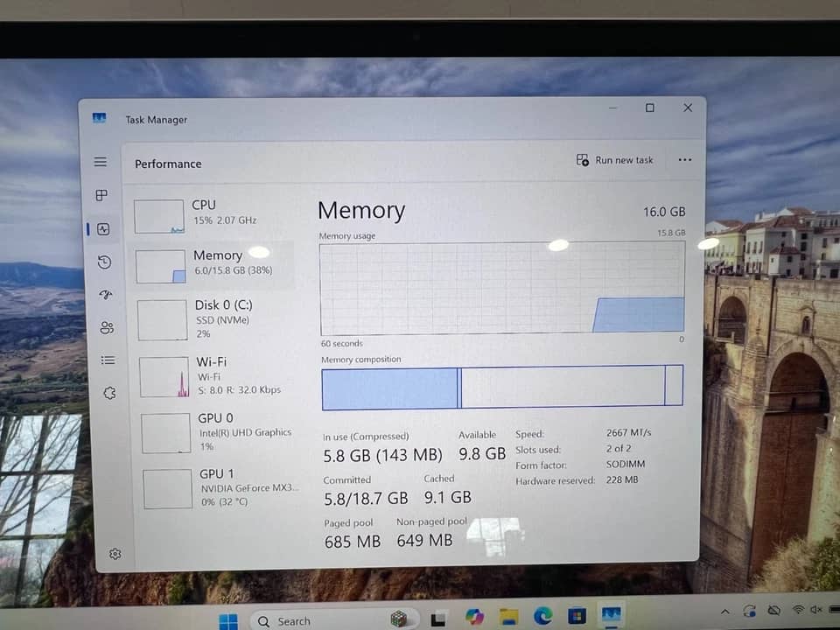Click the muted volume tray icon
Image resolution: width=840 pixels, height=630 pixels.
(x=816, y=610)
